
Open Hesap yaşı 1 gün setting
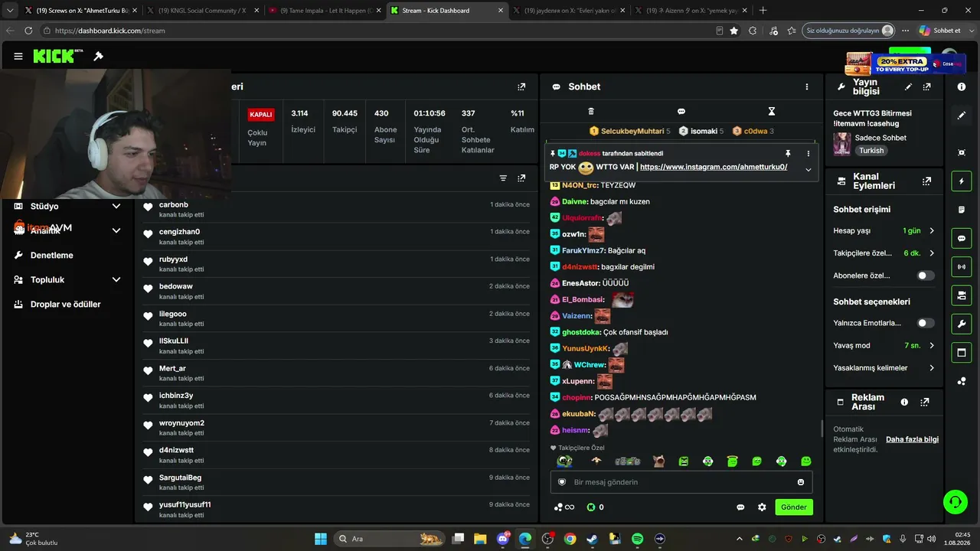(884, 230)
